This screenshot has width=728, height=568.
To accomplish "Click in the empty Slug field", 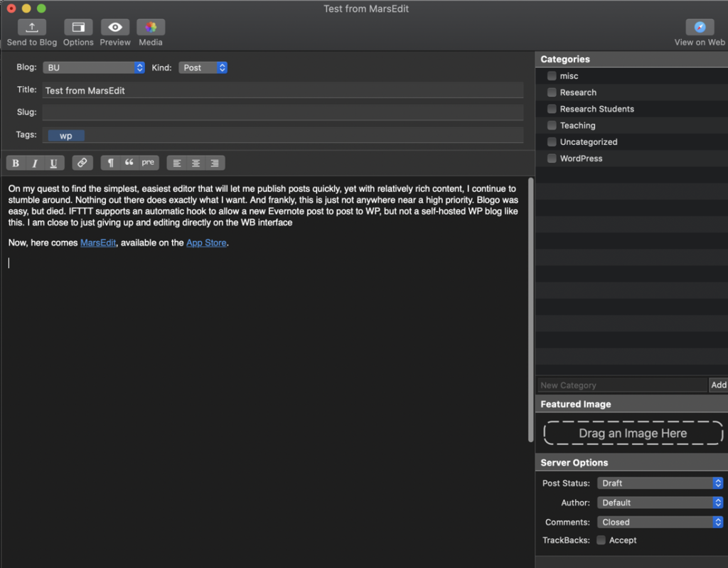I will pyautogui.click(x=283, y=112).
